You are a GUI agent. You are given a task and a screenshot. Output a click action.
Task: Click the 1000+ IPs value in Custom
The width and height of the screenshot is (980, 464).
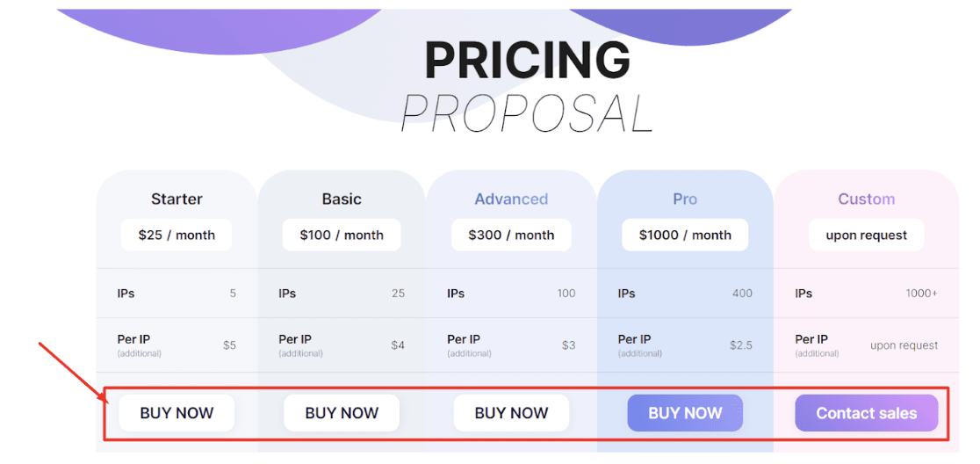921,294
